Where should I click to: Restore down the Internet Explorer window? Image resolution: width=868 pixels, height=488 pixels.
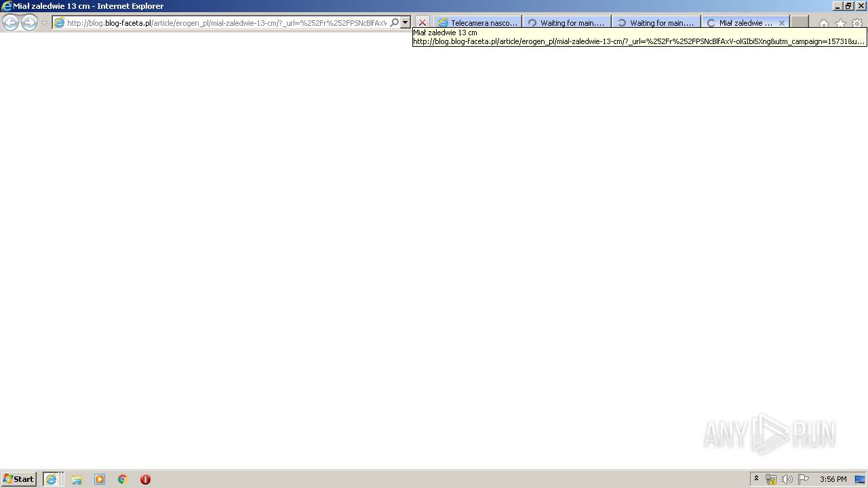(x=848, y=6)
